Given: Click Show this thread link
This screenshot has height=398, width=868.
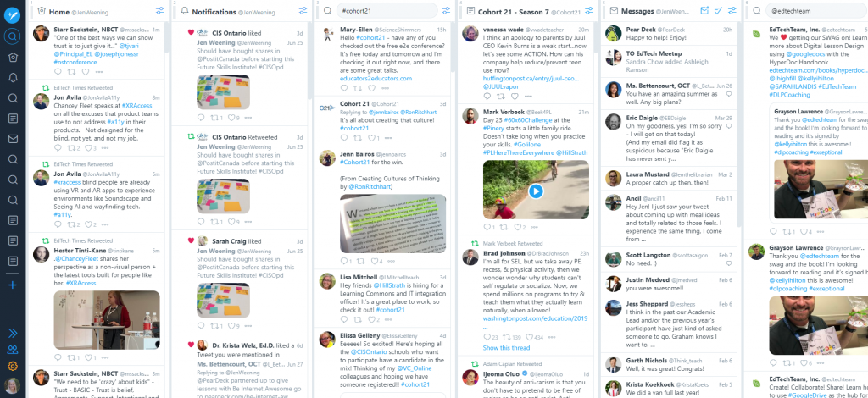Looking at the screenshot, I should [506, 348].
